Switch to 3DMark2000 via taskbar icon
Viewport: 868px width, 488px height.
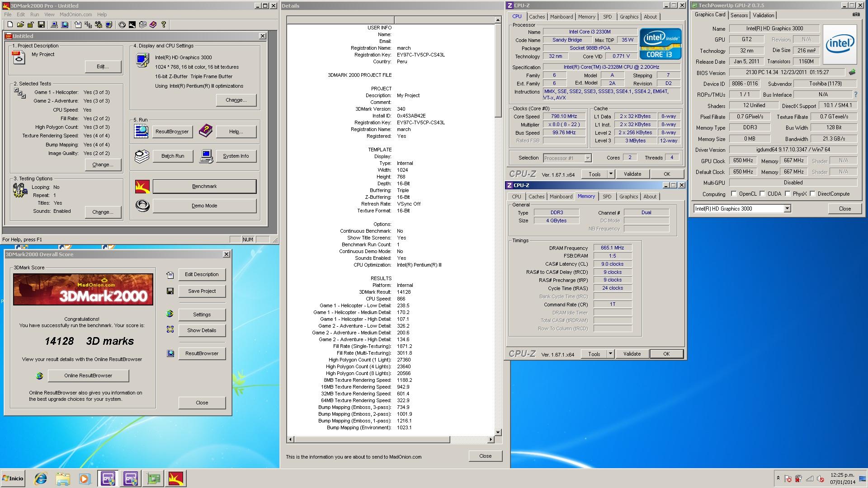tap(176, 479)
